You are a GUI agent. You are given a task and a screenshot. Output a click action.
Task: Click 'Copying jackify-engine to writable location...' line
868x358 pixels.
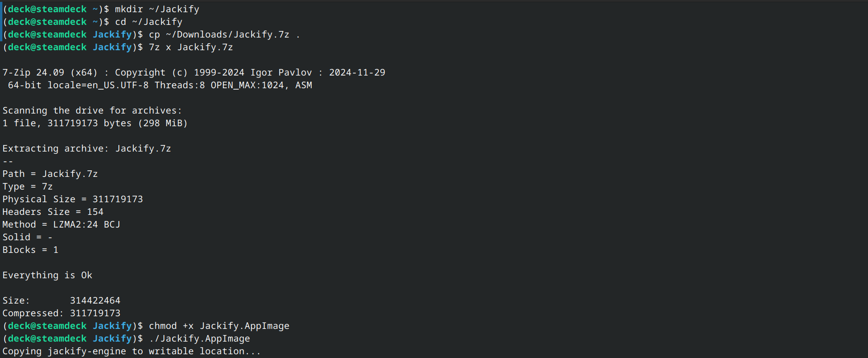click(131, 351)
